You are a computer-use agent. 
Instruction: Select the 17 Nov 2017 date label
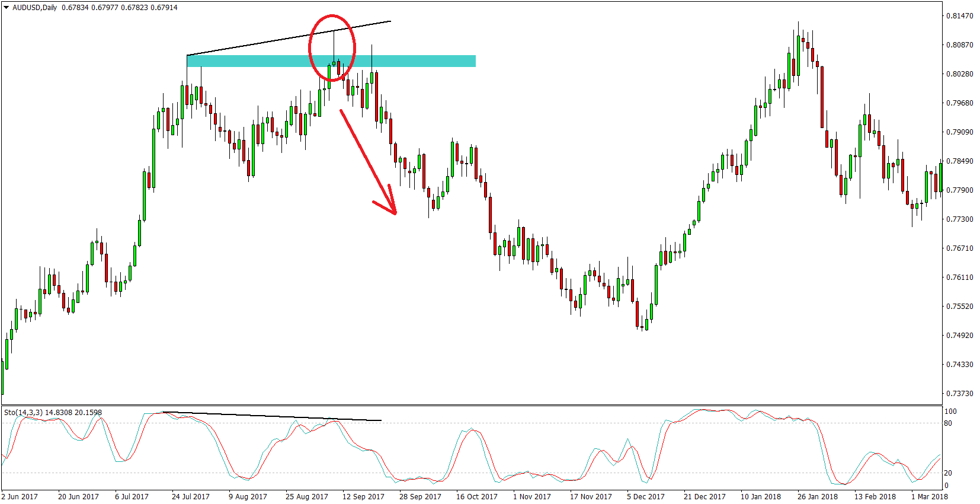click(x=591, y=497)
